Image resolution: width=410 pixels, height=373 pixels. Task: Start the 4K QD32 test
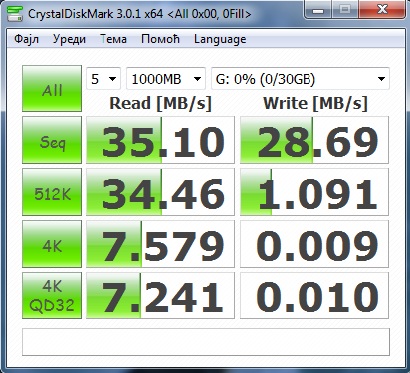(52, 296)
